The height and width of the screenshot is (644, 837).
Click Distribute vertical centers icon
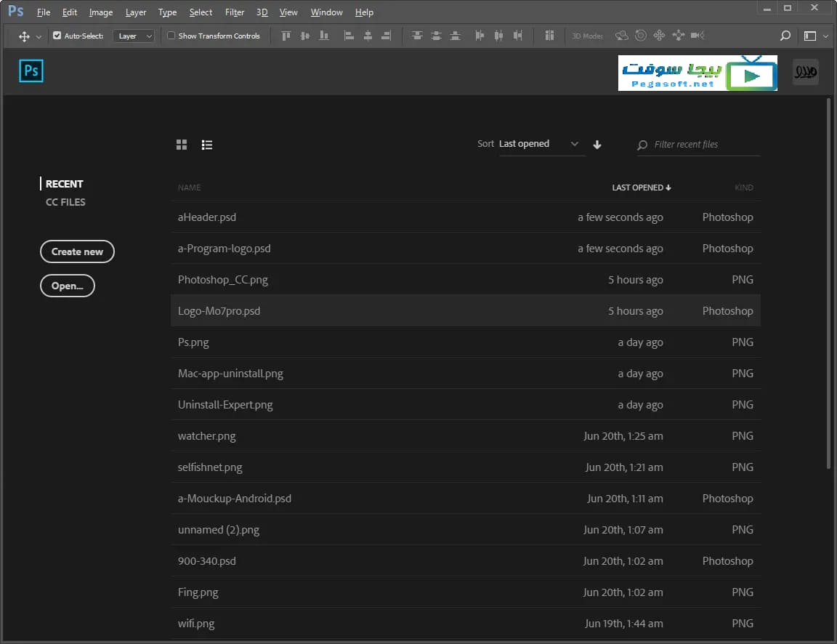[436, 36]
